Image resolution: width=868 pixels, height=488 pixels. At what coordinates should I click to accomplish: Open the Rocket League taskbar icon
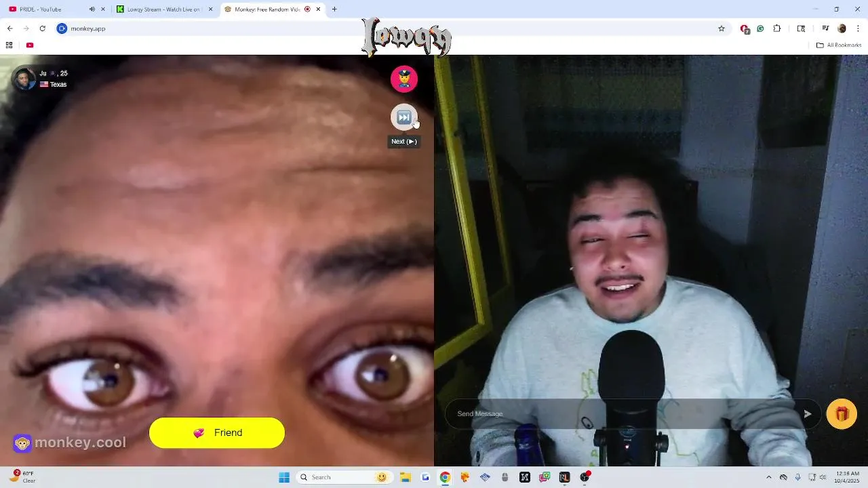click(x=564, y=477)
